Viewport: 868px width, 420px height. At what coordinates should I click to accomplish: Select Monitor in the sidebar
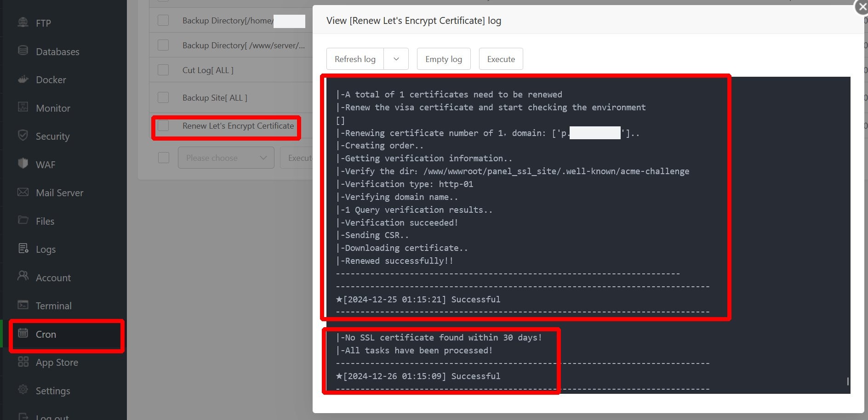(53, 108)
